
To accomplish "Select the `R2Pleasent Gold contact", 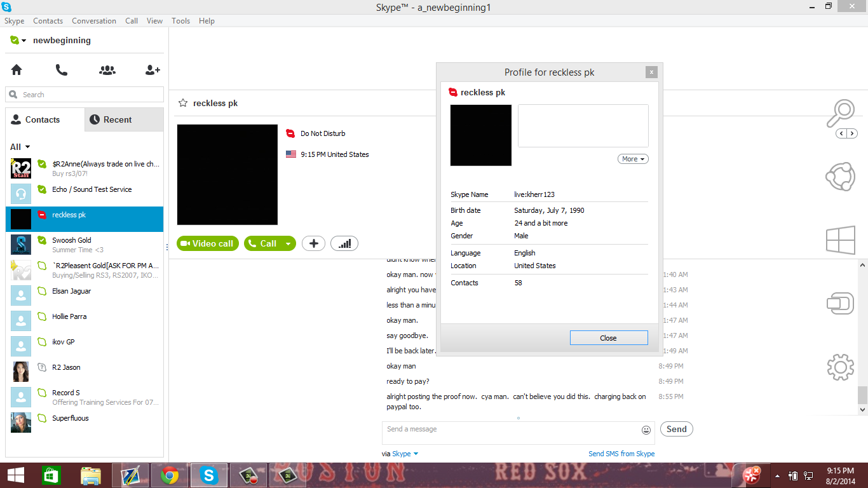I will click(85, 270).
